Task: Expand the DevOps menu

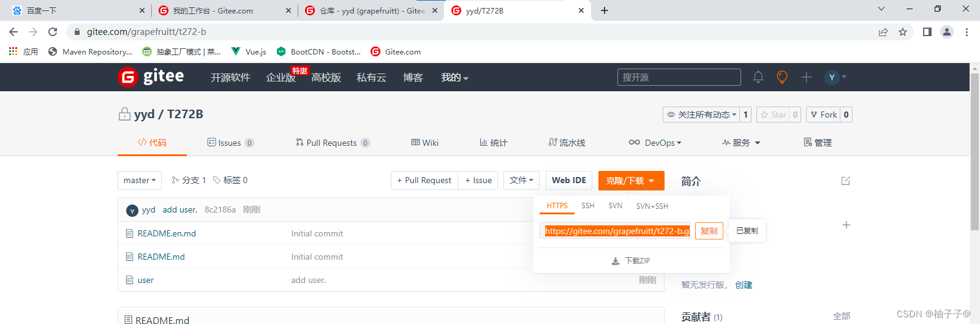Action: pos(655,143)
